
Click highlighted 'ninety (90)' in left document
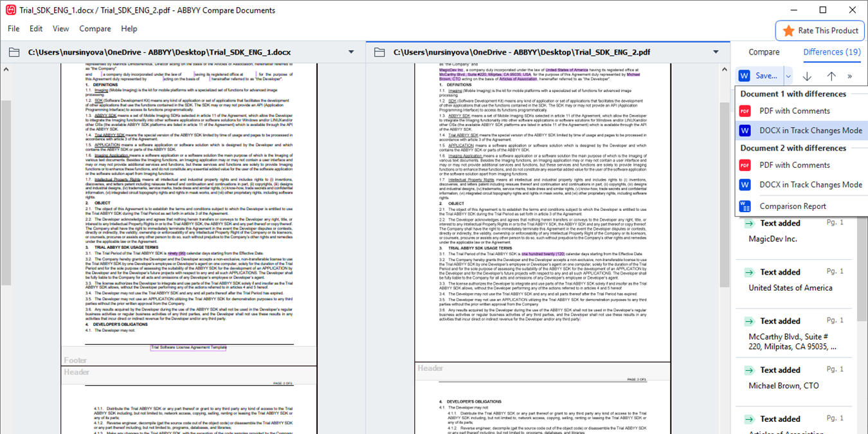tap(177, 253)
